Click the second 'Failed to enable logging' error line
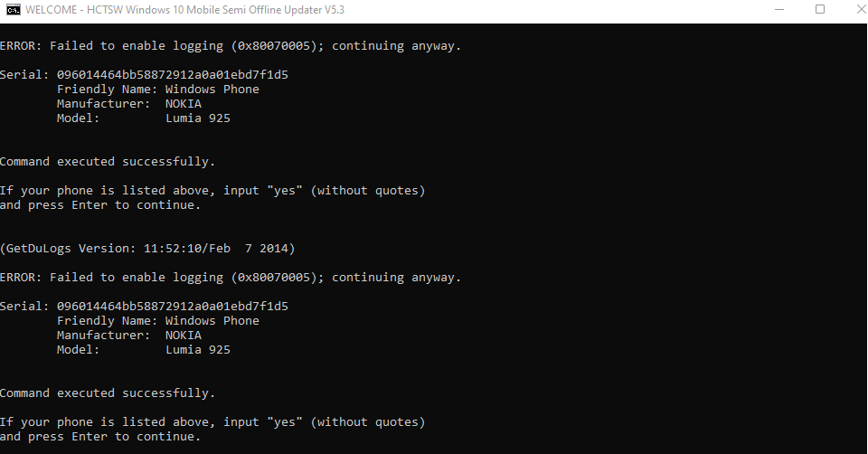868x454 pixels. [x=230, y=278]
